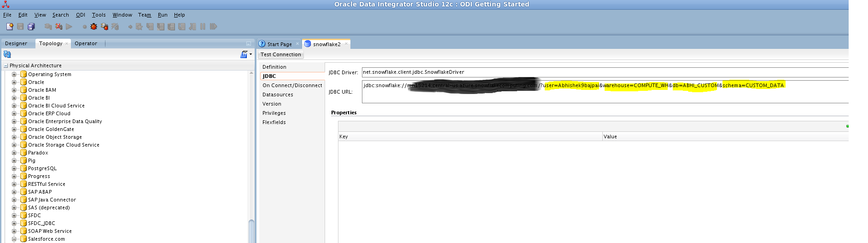Select Oracle Storage Cloud Service row
This screenshot has width=868, height=243.
[x=64, y=145]
